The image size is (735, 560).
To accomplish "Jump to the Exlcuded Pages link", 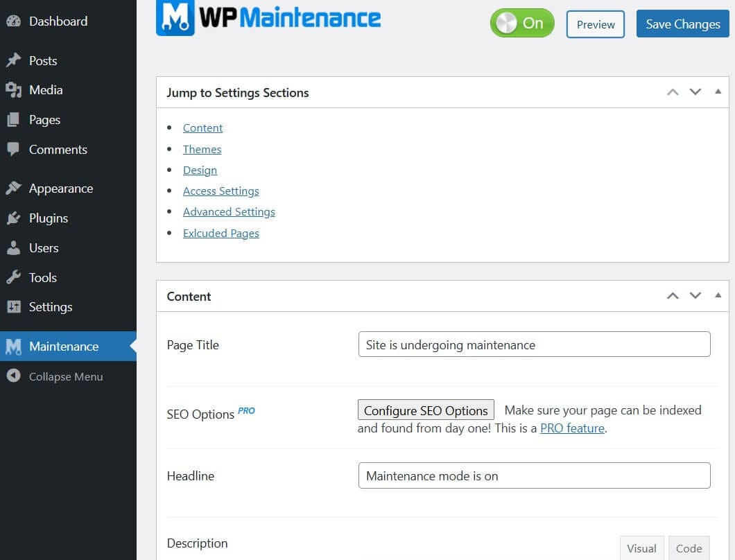I will tap(220, 233).
